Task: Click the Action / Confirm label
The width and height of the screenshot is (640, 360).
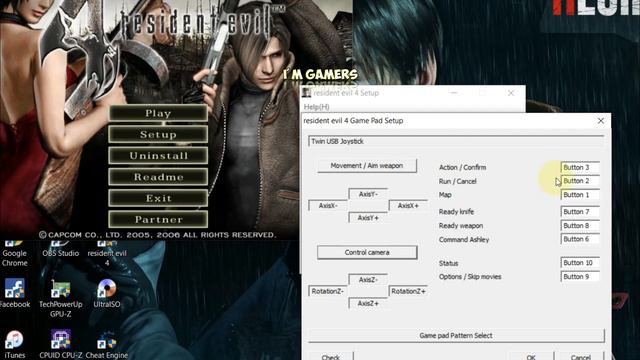Action: [x=462, y=167]
